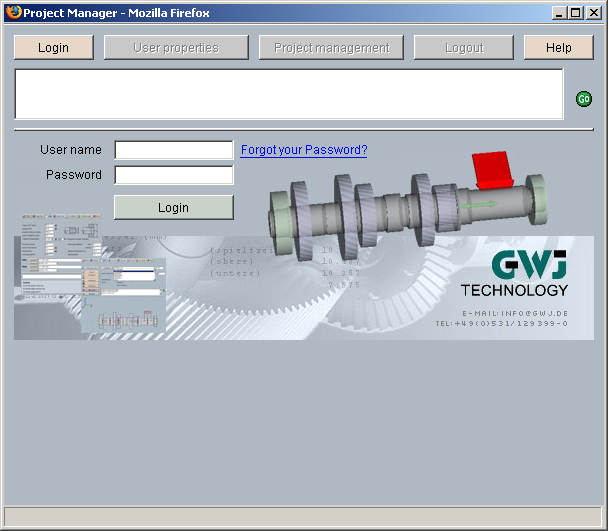Focus the Password input field

(174, 175)
